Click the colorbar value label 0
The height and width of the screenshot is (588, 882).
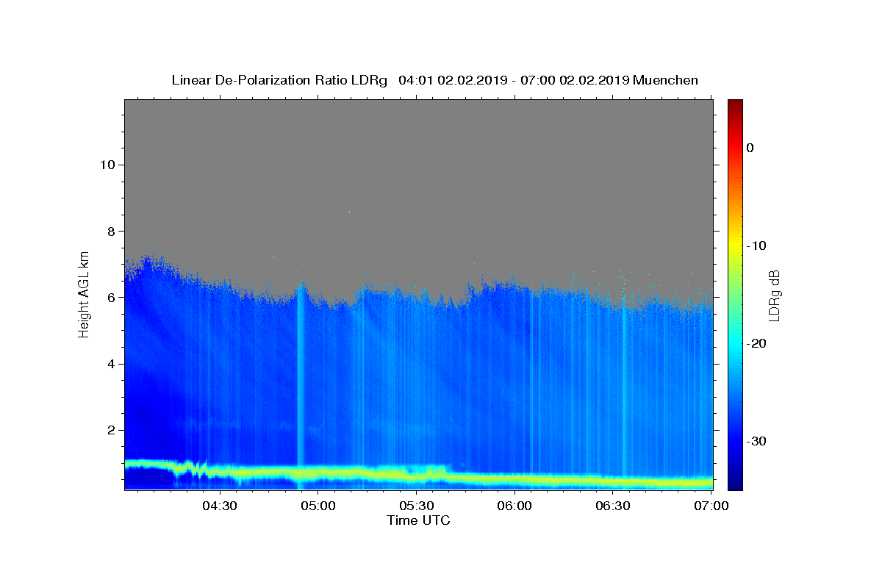(x=750, y=148)
